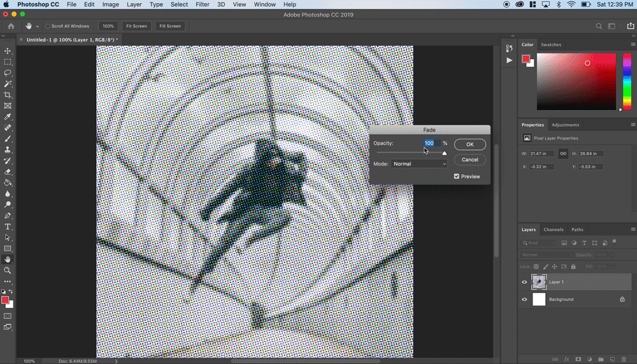
Task: Switch to the Swatches tab
Action: pyautogui.click(x=550, y=45)
